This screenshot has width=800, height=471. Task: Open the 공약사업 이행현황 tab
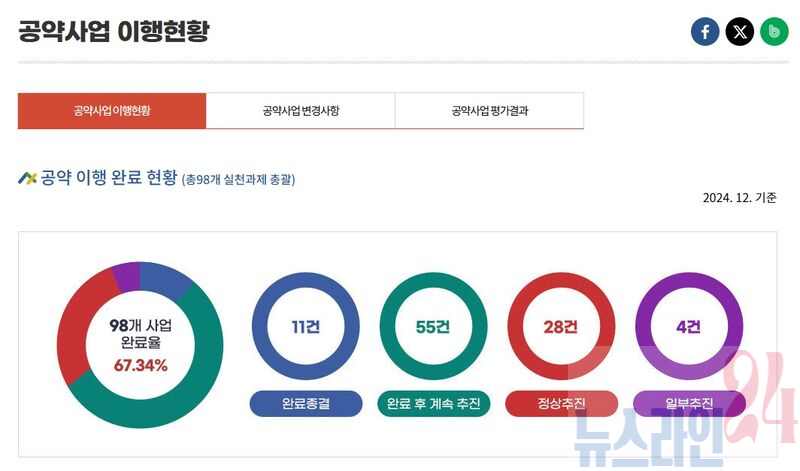[x=112, y=111]
